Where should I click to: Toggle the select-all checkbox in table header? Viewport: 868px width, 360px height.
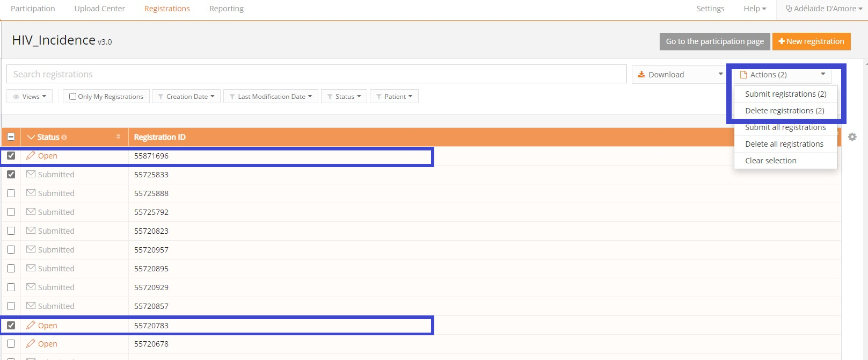[x=11, y=137]
